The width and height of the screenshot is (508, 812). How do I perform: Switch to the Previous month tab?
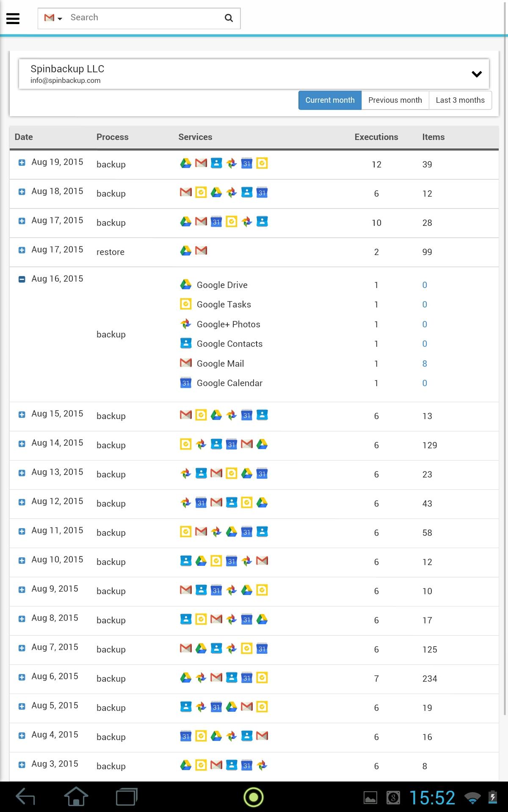point(395,100)
